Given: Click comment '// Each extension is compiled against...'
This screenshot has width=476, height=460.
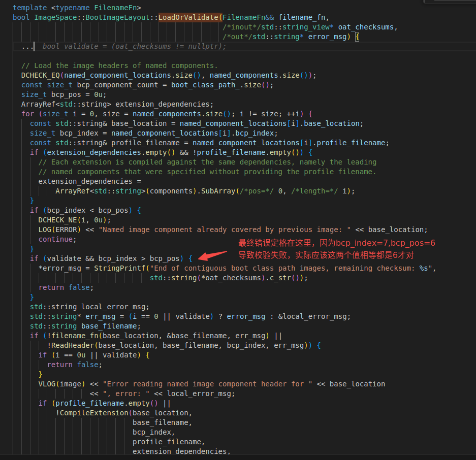Looking at the screenshot, I should click(x=207, y=162).
